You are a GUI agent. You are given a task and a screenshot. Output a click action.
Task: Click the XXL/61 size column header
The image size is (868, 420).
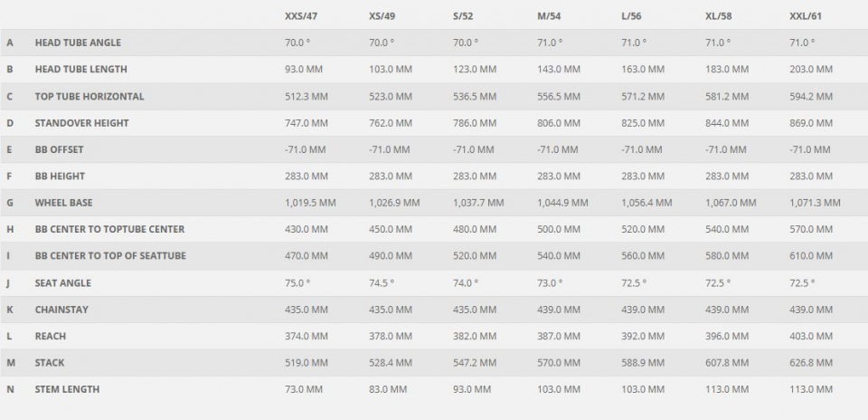point(806,16)
